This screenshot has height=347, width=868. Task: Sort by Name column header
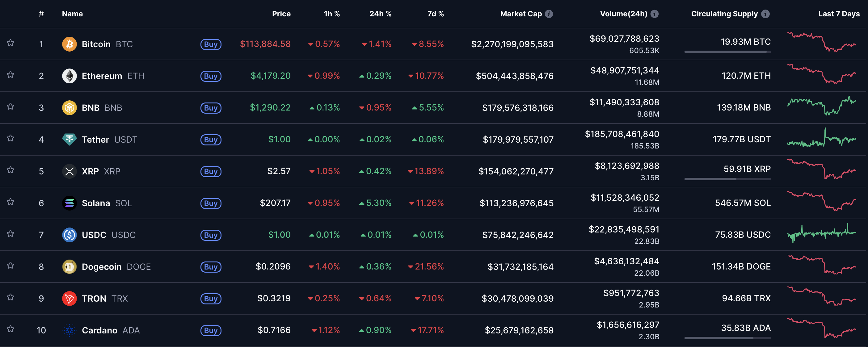point(72,14)
